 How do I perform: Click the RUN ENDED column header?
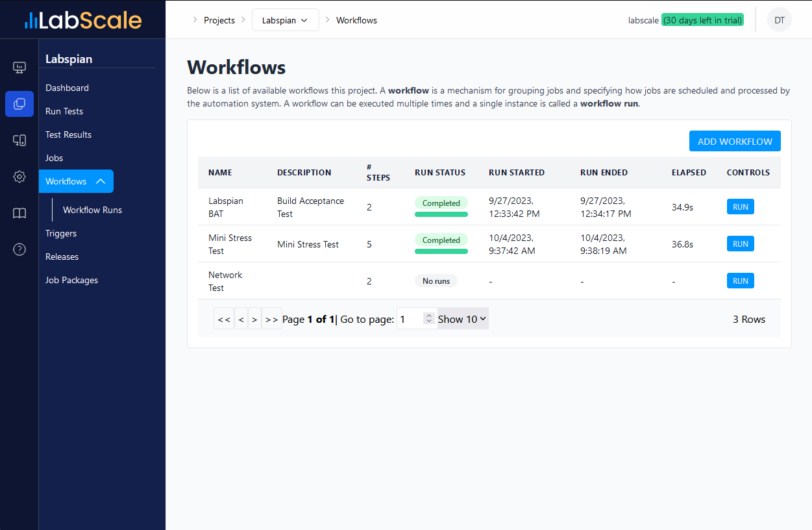[604, 172]
